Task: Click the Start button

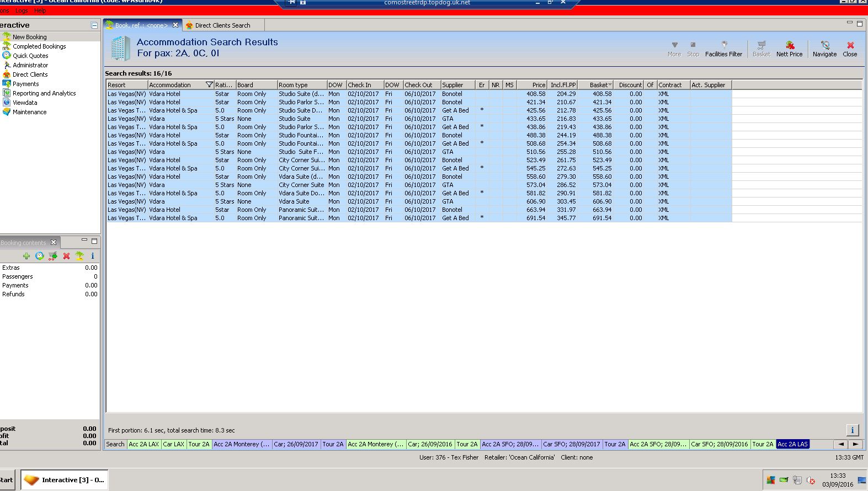Action: pos(7,480)
